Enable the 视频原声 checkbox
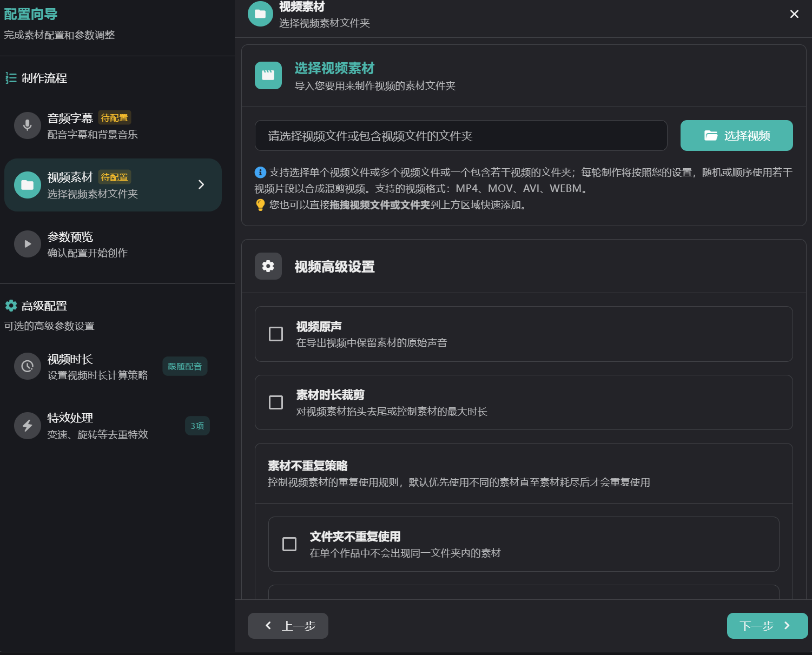This screenshot has width=812, height=655. pyautogui.click(x=276, y=334)
